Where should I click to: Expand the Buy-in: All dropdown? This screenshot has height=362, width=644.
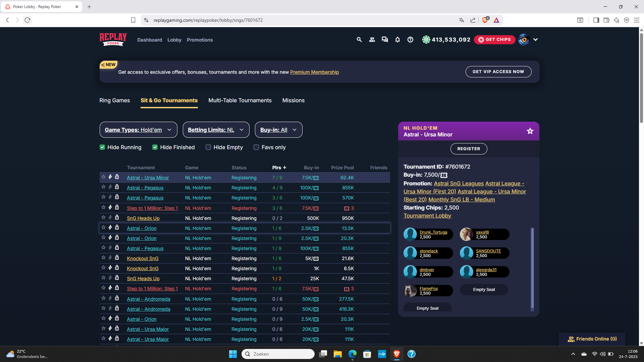click(x=278, y=130)
